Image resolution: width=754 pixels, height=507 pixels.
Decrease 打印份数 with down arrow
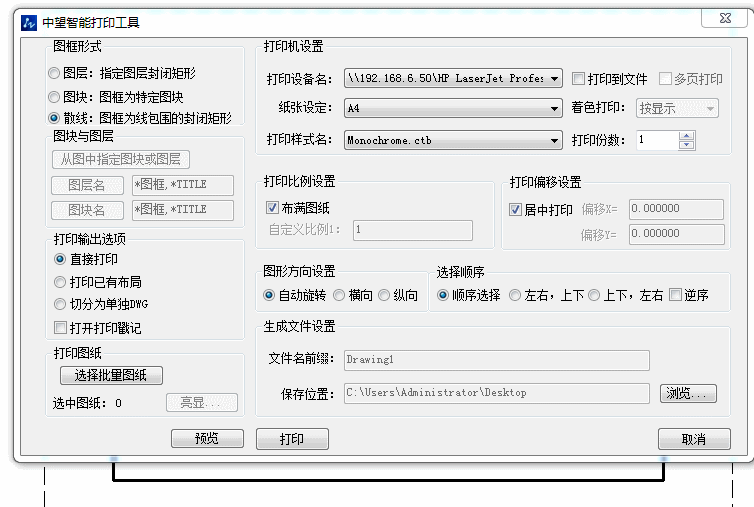tap(687, 144)
